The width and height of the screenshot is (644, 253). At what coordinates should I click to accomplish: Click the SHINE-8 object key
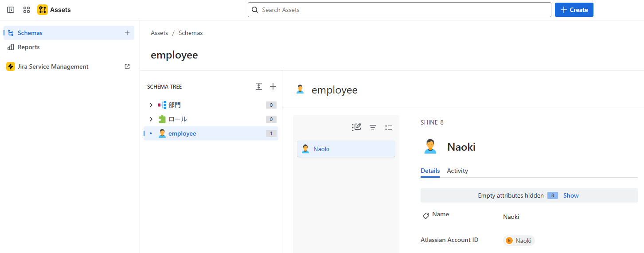click(x=432, y=122)
